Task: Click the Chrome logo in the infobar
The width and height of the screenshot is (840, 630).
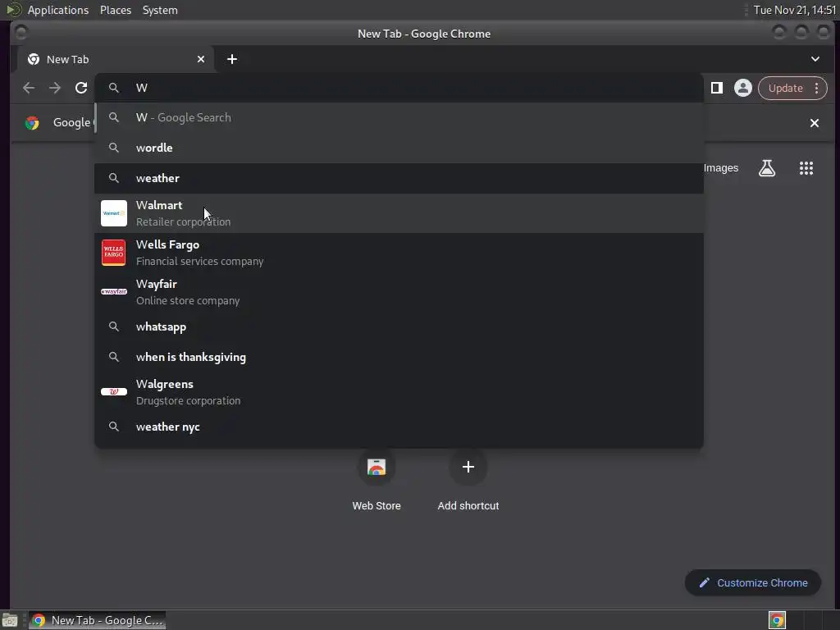Action: [x=32, y=123]
